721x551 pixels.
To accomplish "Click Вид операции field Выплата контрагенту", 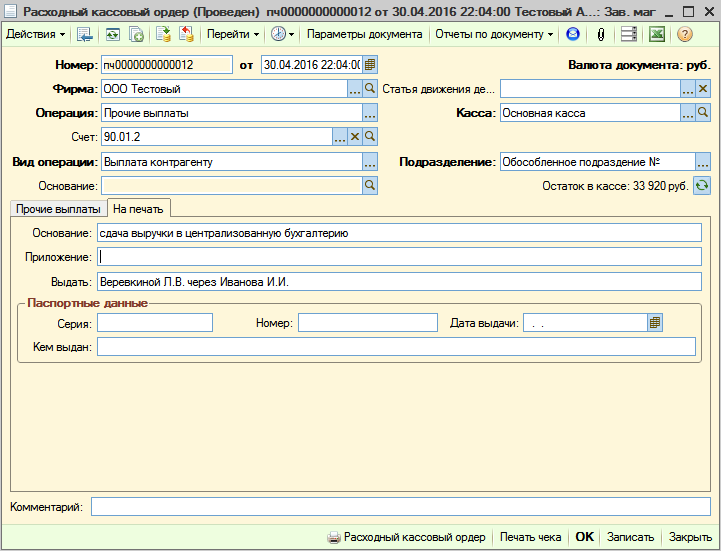I will click(x=232, y=162).
